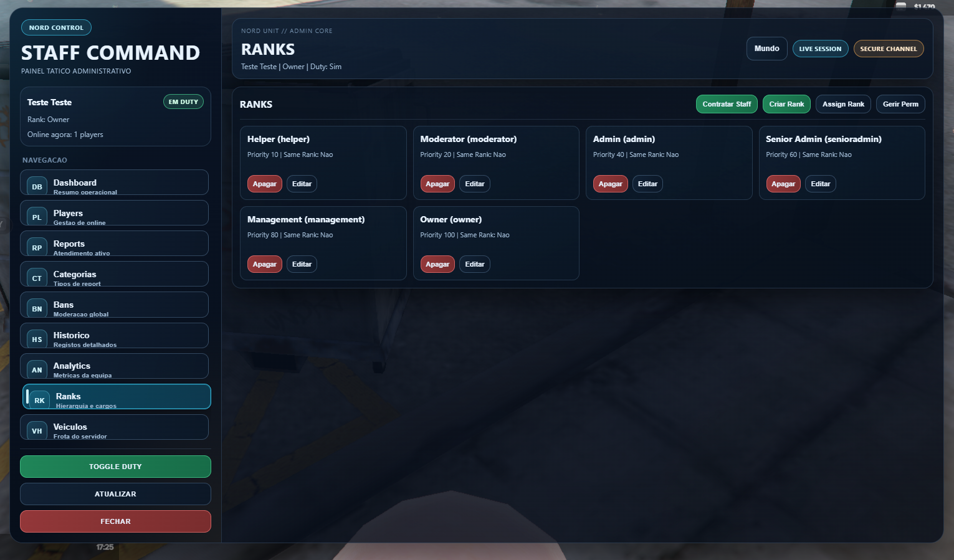Select Categorias in the sidebar
Image resolution: width=954 pixels, height=560 pixels.
tap(114, 274)
